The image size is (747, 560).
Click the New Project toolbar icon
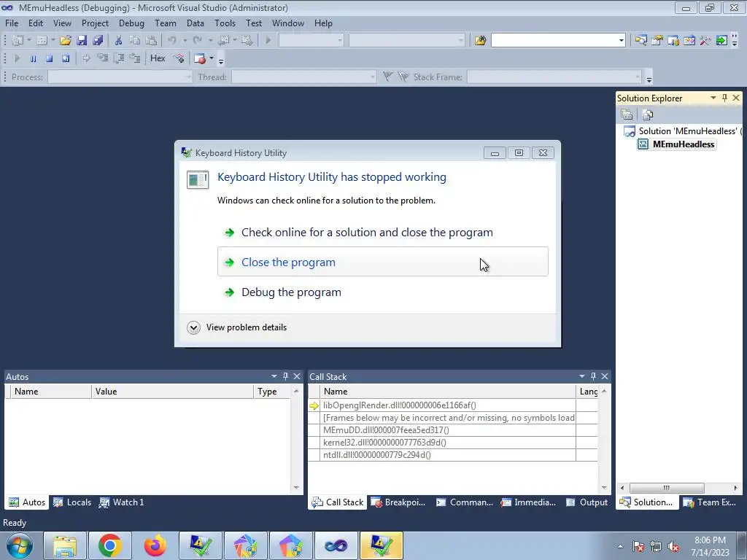pyautogui.click(x=18, y=41)
